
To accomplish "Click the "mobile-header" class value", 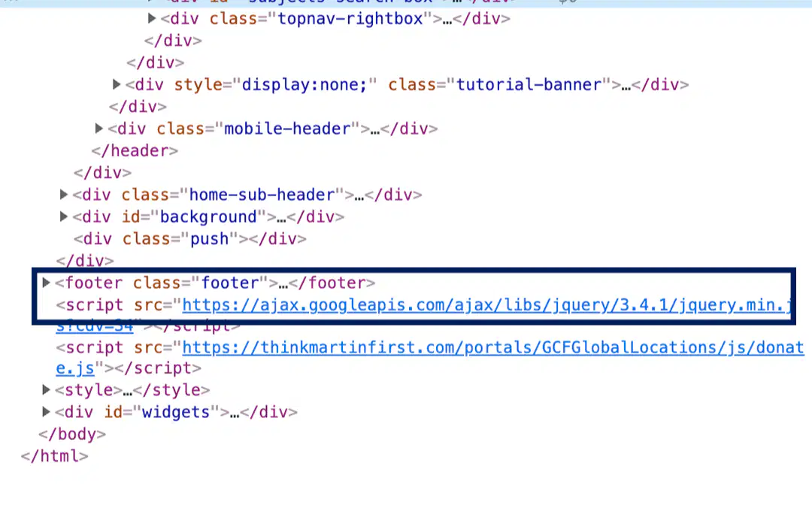I will 287,129.
